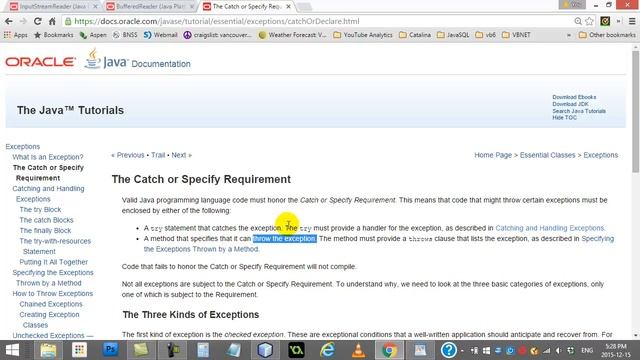Image resolution: width=640 pixels, height=360 pixels.
Task: Open VLC media player from the taskbar
Action: (x=358, y=350)
